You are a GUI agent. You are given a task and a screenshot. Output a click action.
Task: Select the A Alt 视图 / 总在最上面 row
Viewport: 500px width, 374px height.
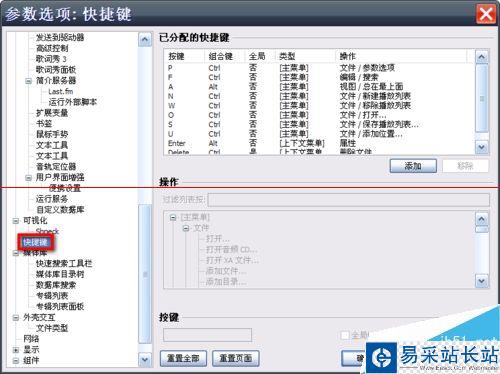click(319, 87)
